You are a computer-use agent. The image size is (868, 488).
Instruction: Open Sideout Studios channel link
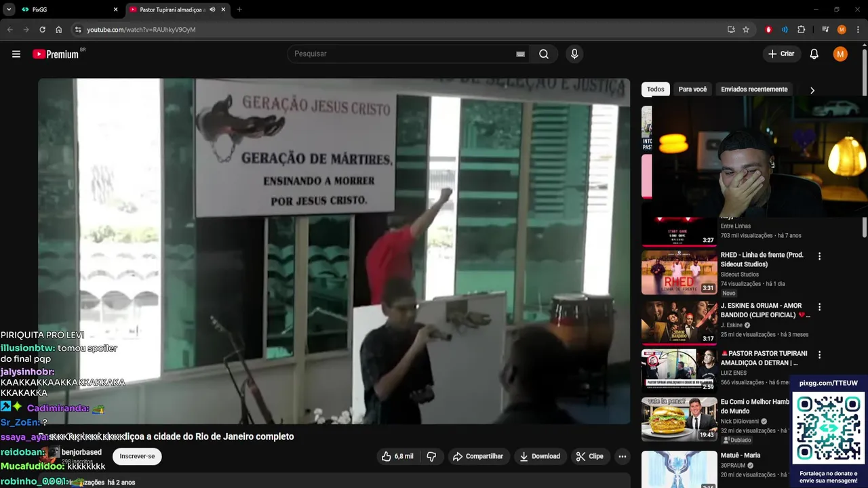(740, 274)
